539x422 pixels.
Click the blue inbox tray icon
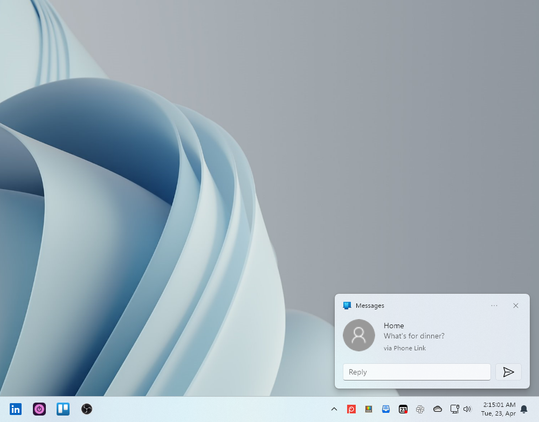pyautogui.click(x=386, y=409)
